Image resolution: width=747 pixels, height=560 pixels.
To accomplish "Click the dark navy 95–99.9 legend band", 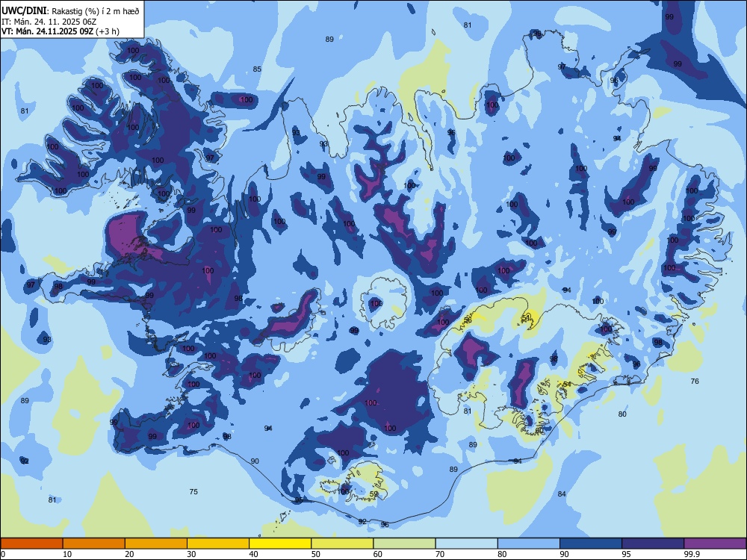I will (x=653, y=544).
